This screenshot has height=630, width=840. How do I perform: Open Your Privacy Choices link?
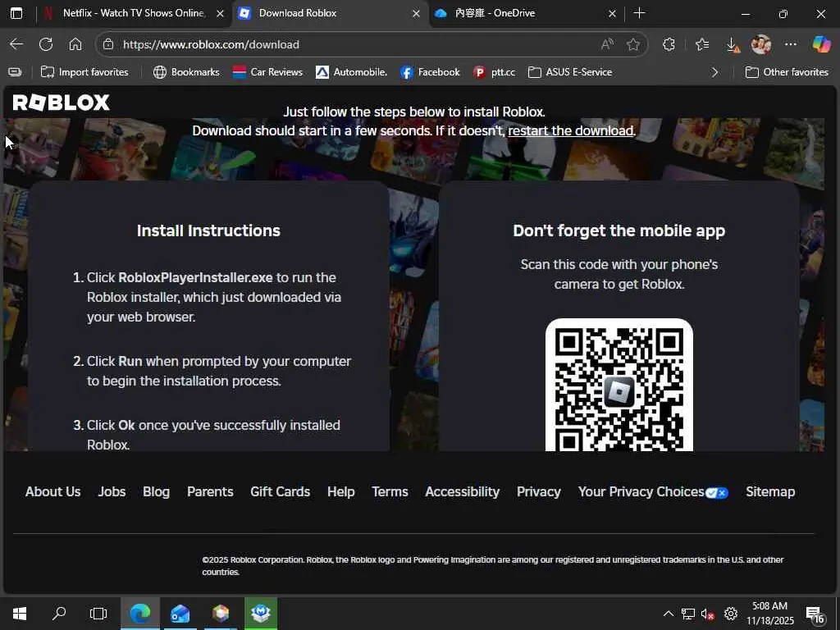tap(653, 492)
